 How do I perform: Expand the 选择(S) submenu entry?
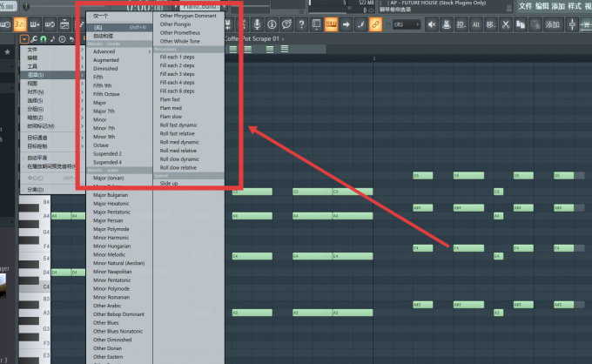click(52, 100)
